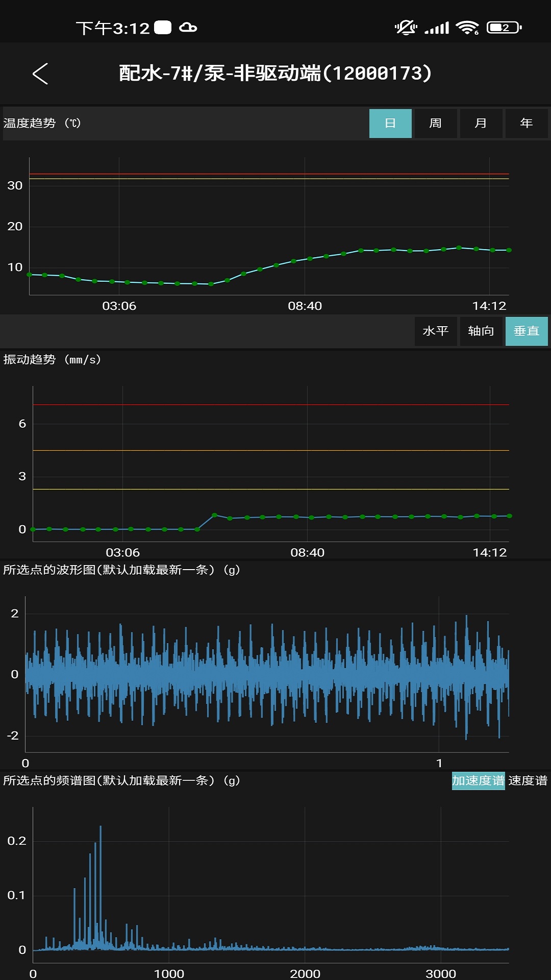Switch temperature trend to 月 (month)
The width and height of the screenshot is (551, 980).
pos(481,124)
